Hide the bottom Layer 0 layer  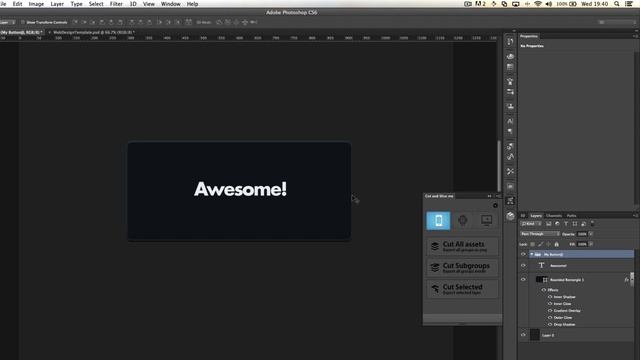(x=523, y=335)
